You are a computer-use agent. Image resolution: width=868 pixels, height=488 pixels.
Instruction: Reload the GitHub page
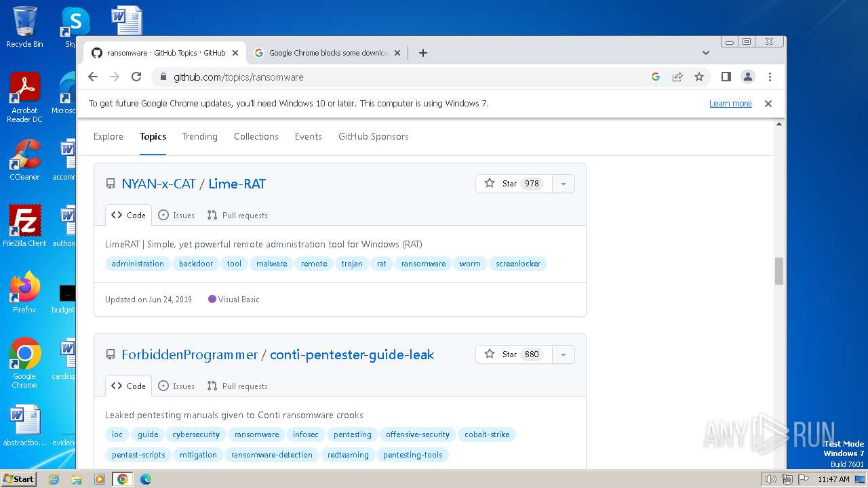tap(136, 77)
